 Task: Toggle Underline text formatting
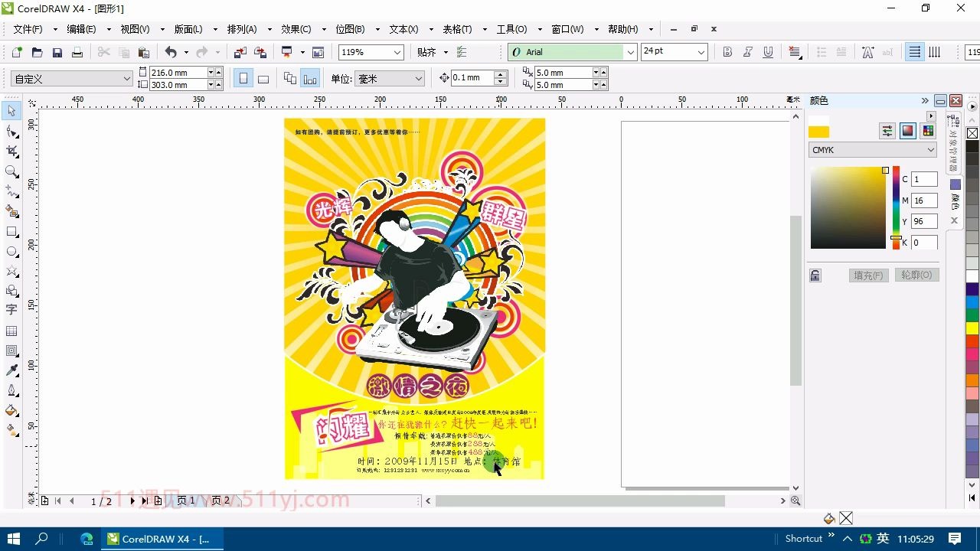tap(768, 52)
